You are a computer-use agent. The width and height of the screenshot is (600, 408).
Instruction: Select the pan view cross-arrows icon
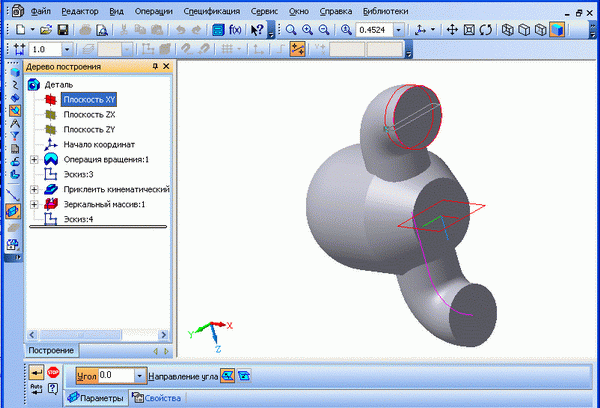(x=452, y=29)
